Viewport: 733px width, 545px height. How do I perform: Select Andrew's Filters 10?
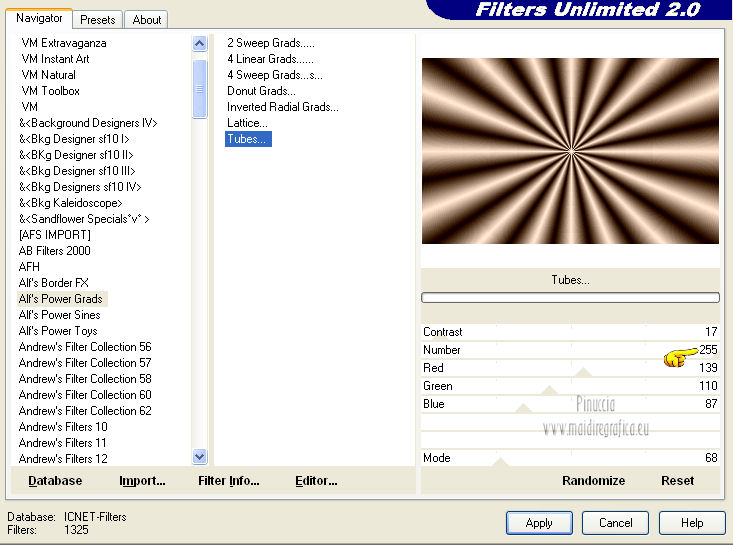point(63,427)
